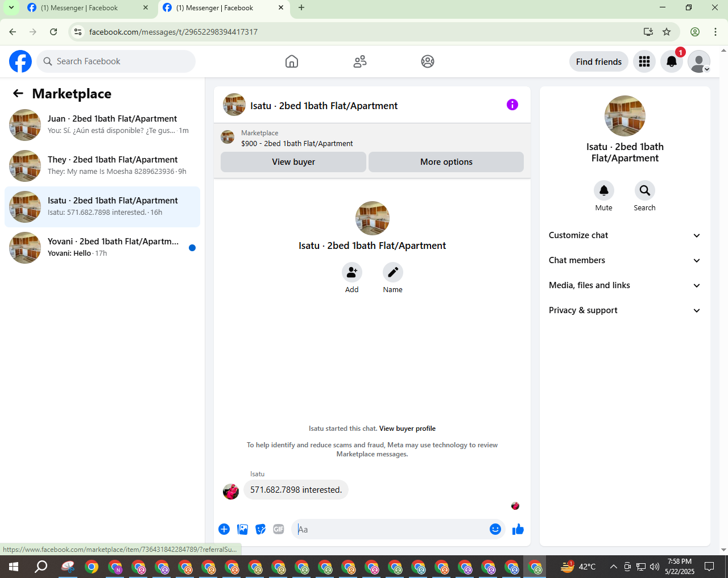The width and height of the screenshot is (728, 578).
Task: Click the Isatu chat header title
Action: pos(324,106)
